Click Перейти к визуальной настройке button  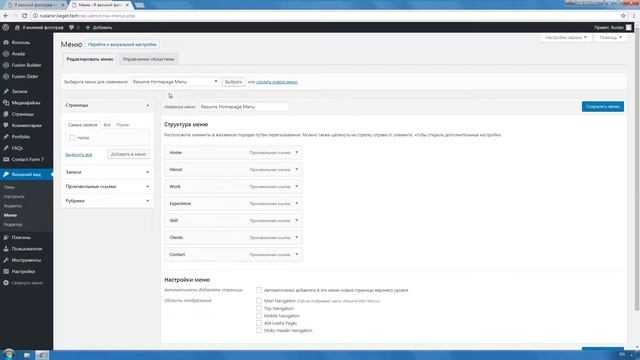[x=122, y=44]
